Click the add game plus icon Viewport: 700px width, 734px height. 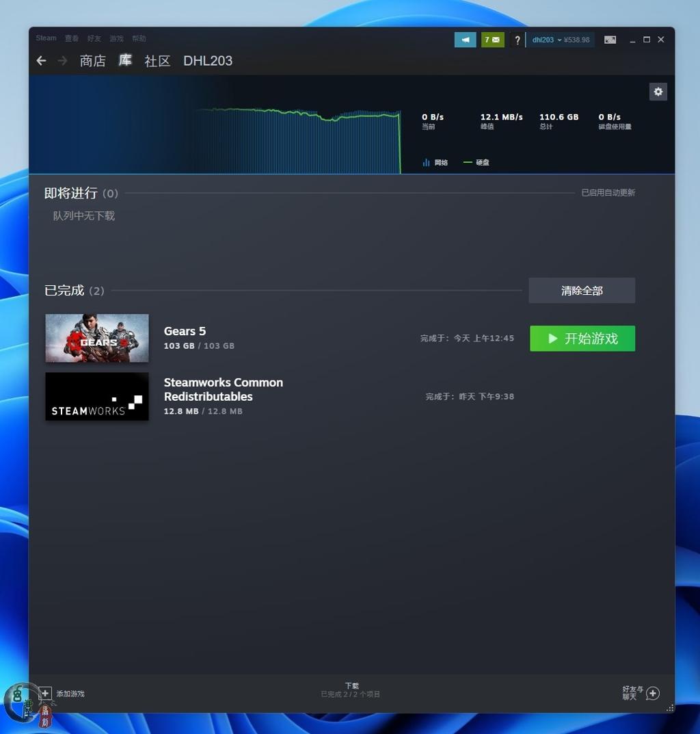(x=45, y=693)
